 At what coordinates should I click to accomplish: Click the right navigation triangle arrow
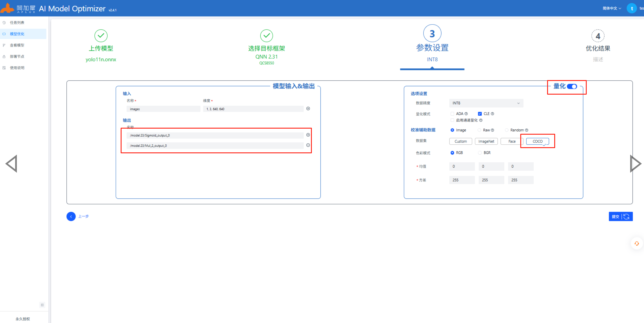pos(635,164)
